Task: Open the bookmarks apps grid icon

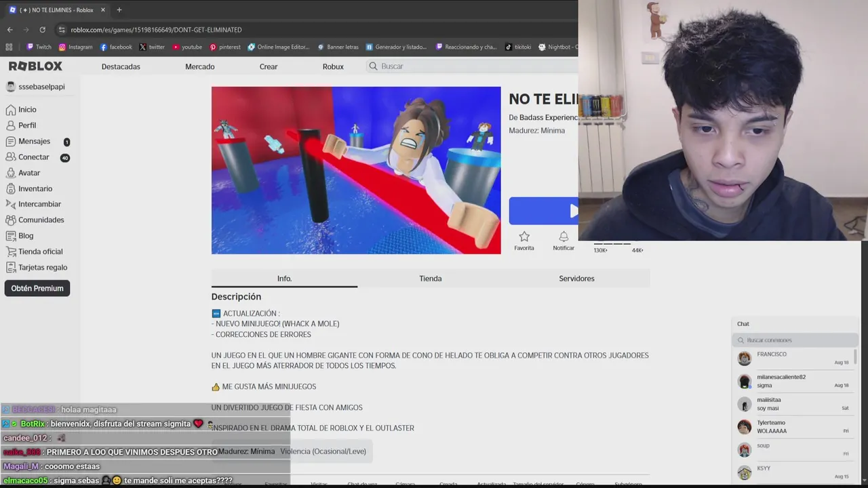Action: (x=9, y=47)
